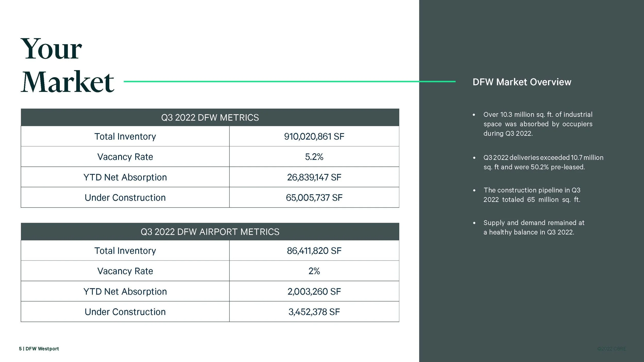Click the '5 | DFW Westport' footer text
The image size is (644, 362).
pos(39,349)
